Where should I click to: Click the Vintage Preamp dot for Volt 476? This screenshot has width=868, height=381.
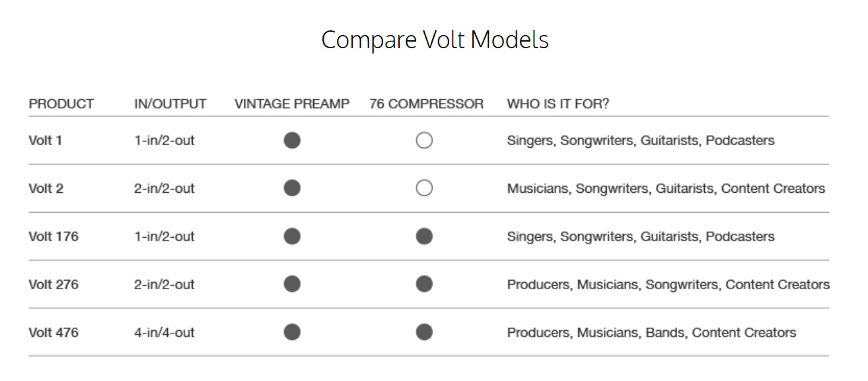292,332
